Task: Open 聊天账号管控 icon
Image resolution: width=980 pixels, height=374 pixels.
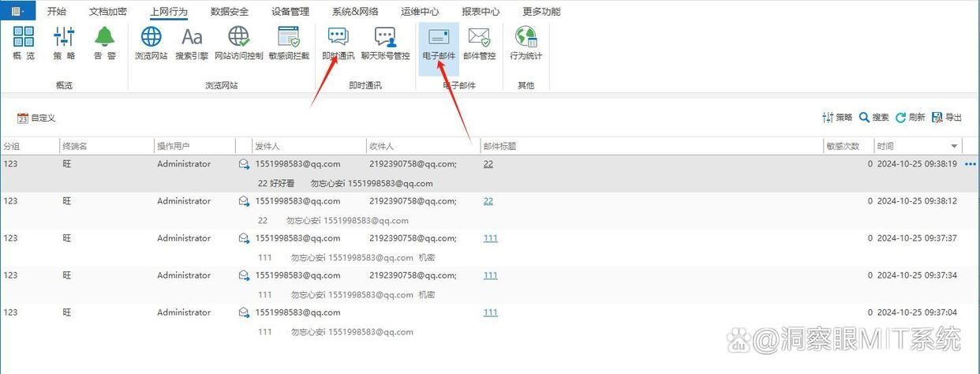Action: point(385,43)
